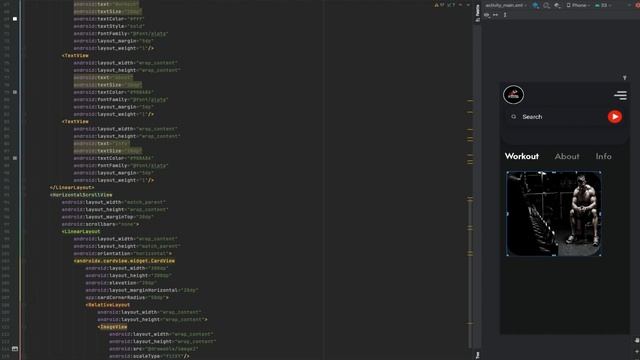
Task: Click the android:orientation attribute line
Action: (x=122, y=253)
